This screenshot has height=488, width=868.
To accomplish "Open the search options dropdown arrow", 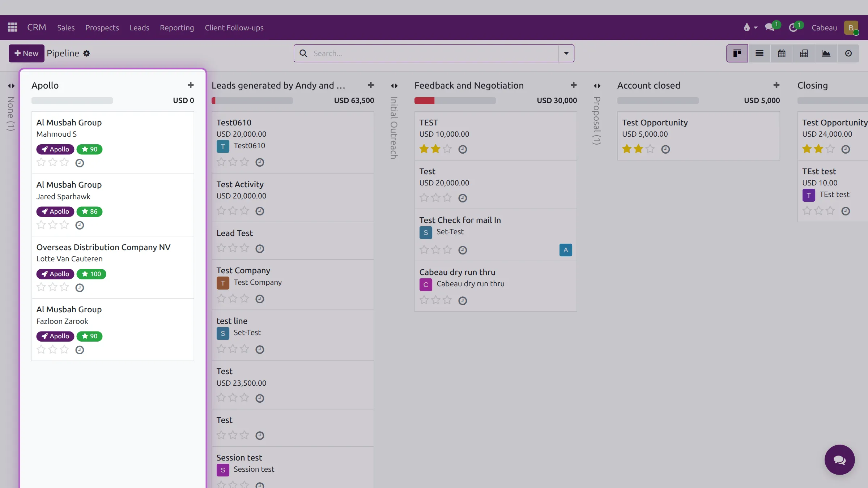I will pyautogui.click(x=566, y=53).
